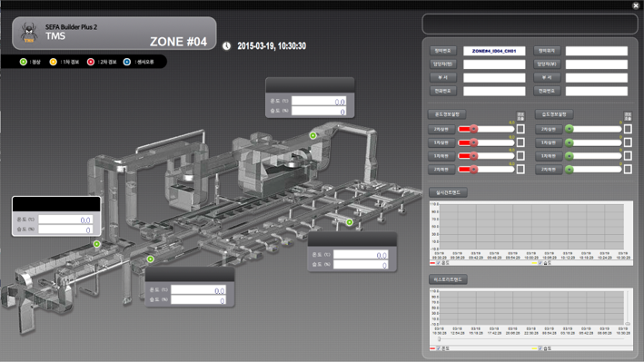Select the green sensor marker on the upper duct
The width and height of the screenshot is (644, 362).
point(313,135)
